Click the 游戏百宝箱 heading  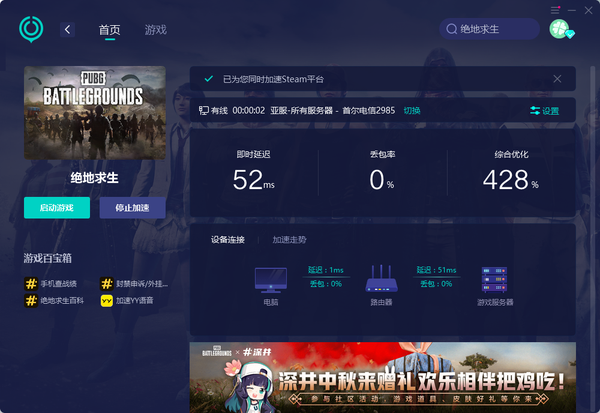[x=48, y=258]
